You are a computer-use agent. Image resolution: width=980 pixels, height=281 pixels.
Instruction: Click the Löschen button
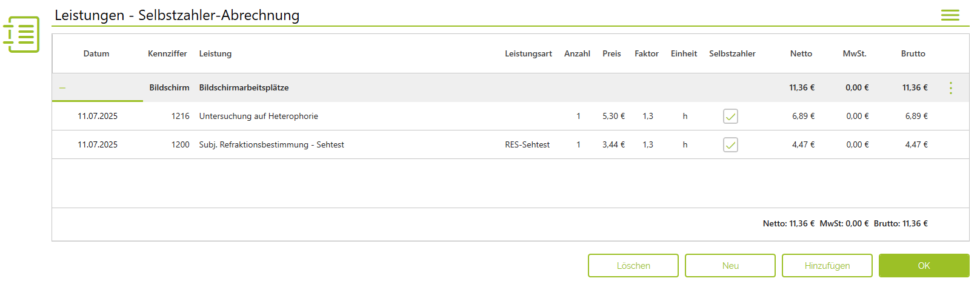click(x=633, y=266)
